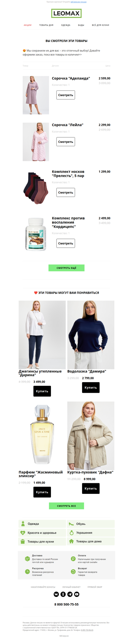The image size is (133, 644).
Task: Open the ТОВАРЫ ДНЯ menu item
Action: click(46, 25)
